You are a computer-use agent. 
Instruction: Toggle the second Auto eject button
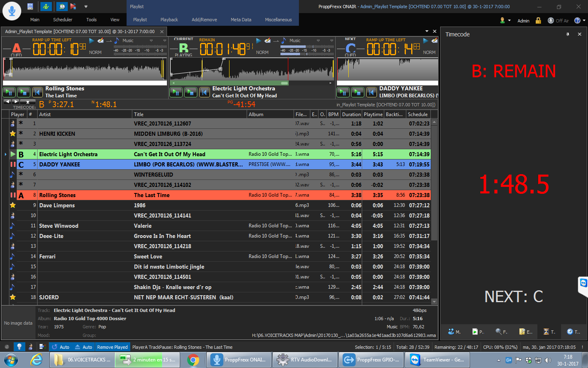click(83, 347)
